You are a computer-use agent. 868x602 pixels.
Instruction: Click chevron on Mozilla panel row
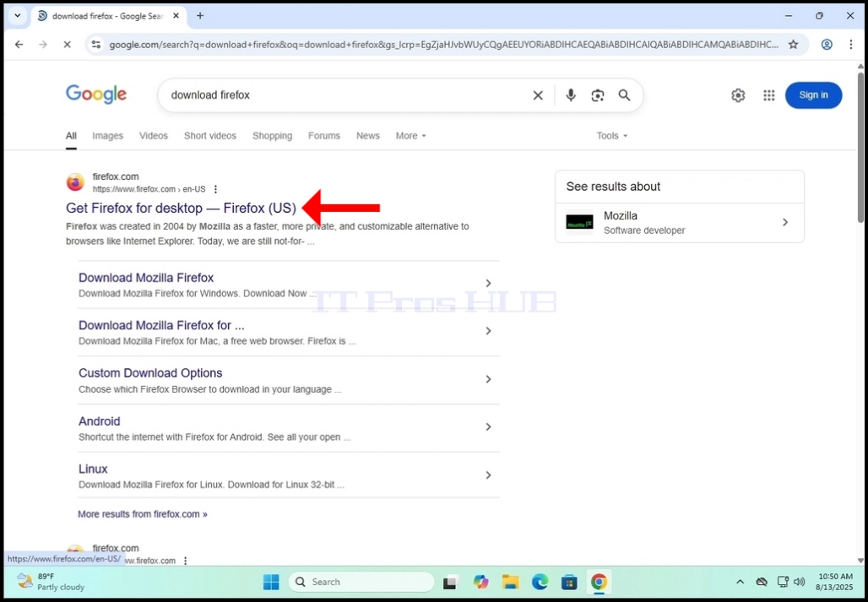[x=785, y=222]
